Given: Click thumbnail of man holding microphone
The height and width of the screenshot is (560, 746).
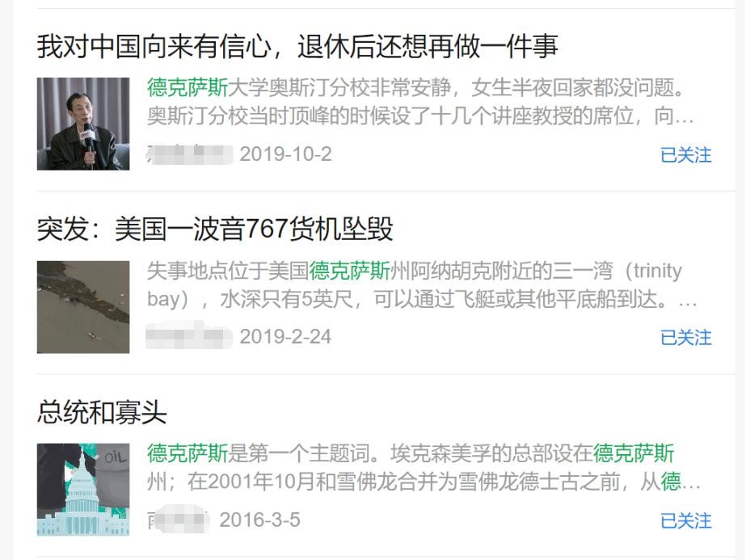Looking at the screenshot, I should click(83, 124).
